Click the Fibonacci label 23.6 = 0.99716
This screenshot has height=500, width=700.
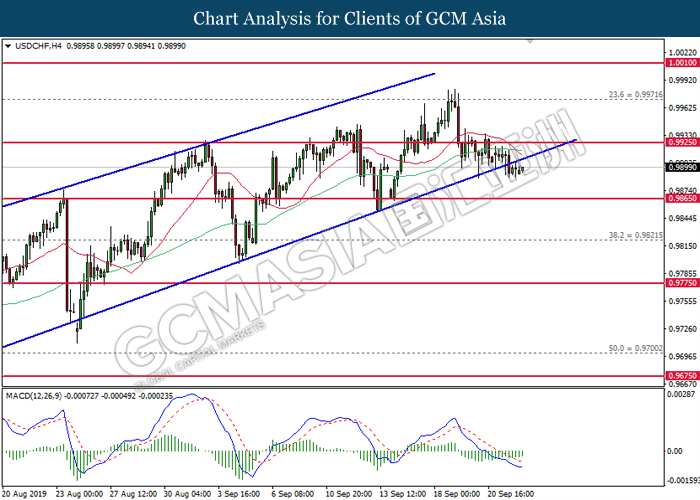coord(636,95)
